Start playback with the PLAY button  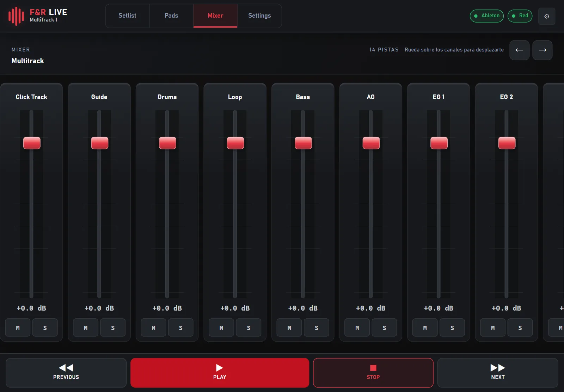(x=220, y=373)
